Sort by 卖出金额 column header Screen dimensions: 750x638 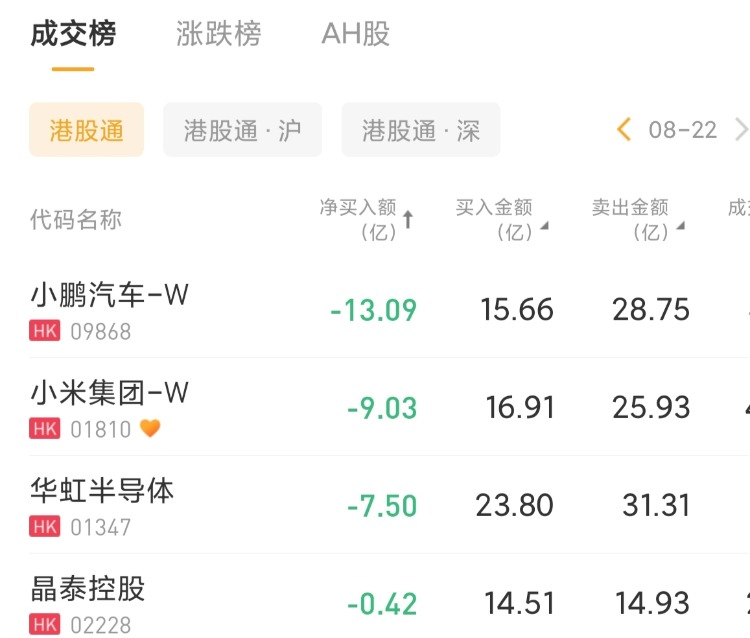click(x=638, y=220)
